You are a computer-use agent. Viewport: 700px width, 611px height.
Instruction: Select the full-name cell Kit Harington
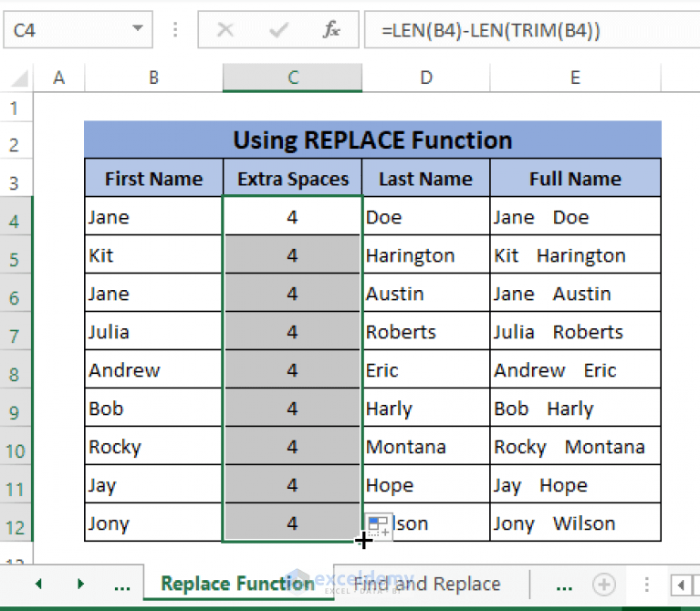pyautogui.click(x=576, y=255)
